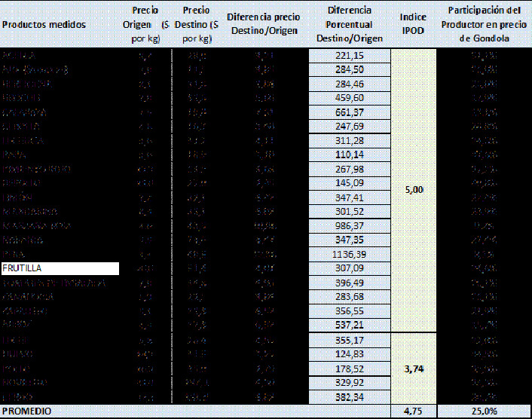Screen dimensions: 532x419
Task: Click the Diferencia Porcentual header cell
Action: tap(350, 24)
